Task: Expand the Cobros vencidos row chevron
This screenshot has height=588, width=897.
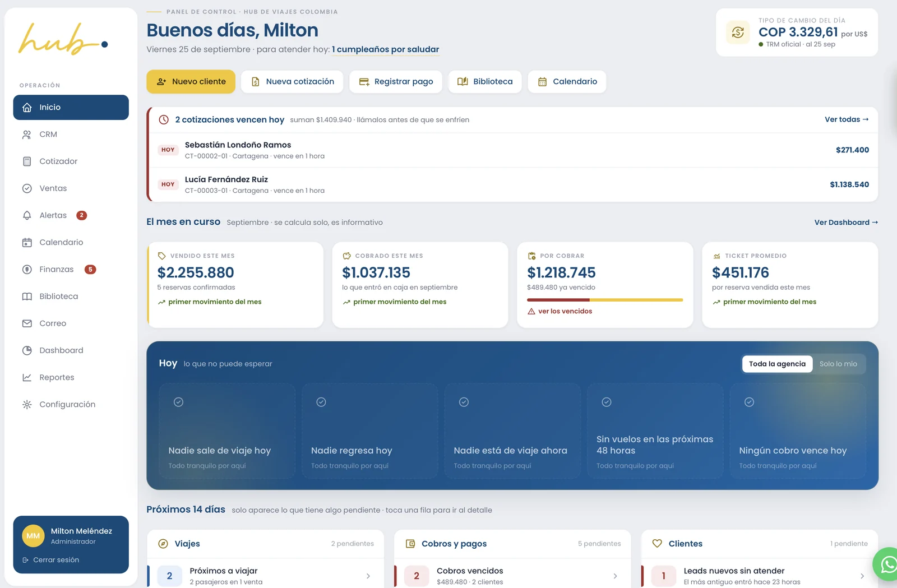Action: point(615,576)
